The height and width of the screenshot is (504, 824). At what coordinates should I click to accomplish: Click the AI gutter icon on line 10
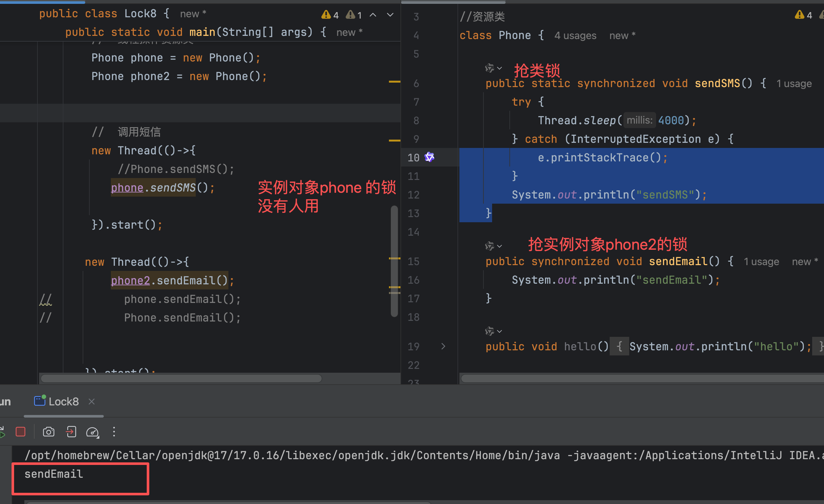pyautogui.click(x=429, y=157)
